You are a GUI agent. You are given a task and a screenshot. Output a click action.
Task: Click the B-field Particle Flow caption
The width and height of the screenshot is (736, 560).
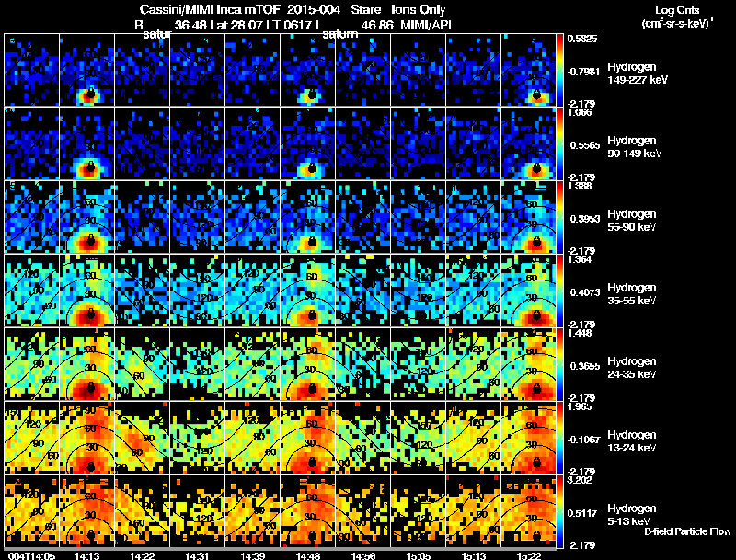pyautogui.click(x=687, y=531)
